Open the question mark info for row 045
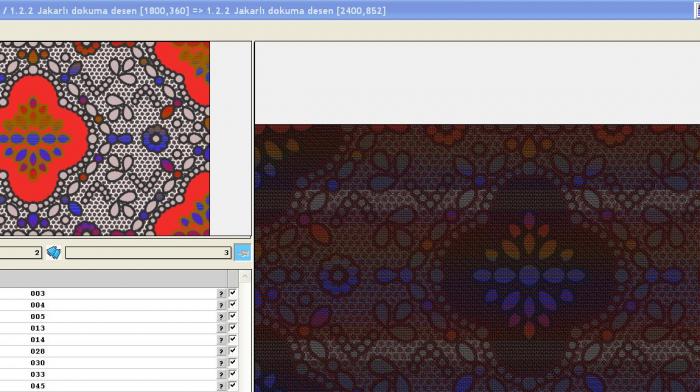 click(221, 386)
